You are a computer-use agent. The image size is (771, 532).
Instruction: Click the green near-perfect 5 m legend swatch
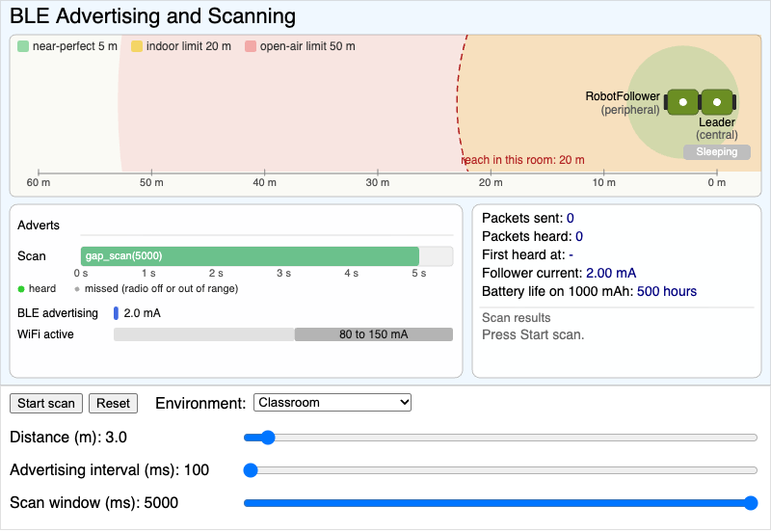click(x=23, y=46)
